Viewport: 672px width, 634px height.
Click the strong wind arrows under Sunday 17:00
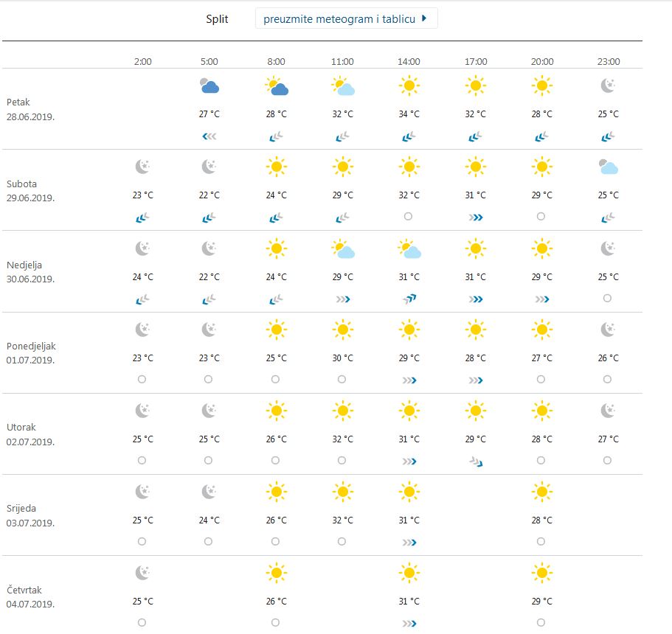pyautogui.click(x=475, y=299)
